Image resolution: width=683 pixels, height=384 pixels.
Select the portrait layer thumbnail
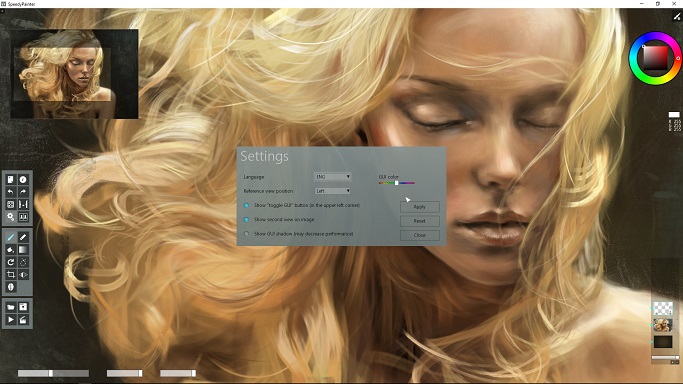tap(663, 325)
